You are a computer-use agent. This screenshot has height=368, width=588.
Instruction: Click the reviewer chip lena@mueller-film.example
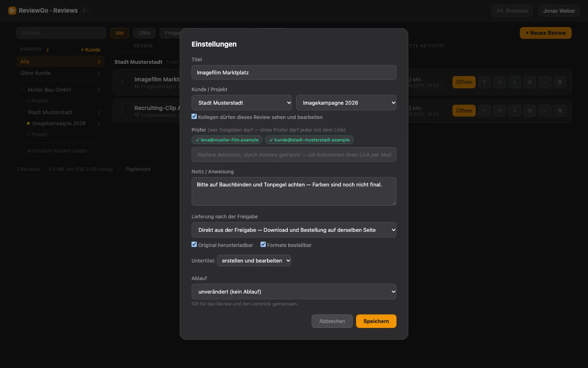click(x=227, y=140)
